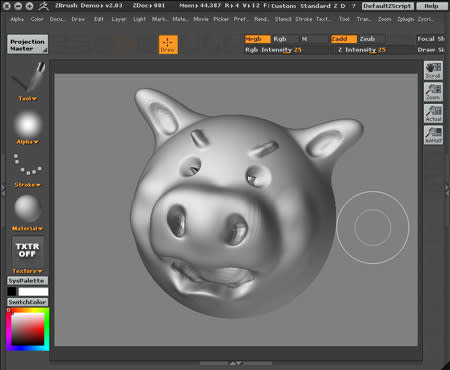Open the Draw menu
The image size is (450, 370).
(78, 19)
